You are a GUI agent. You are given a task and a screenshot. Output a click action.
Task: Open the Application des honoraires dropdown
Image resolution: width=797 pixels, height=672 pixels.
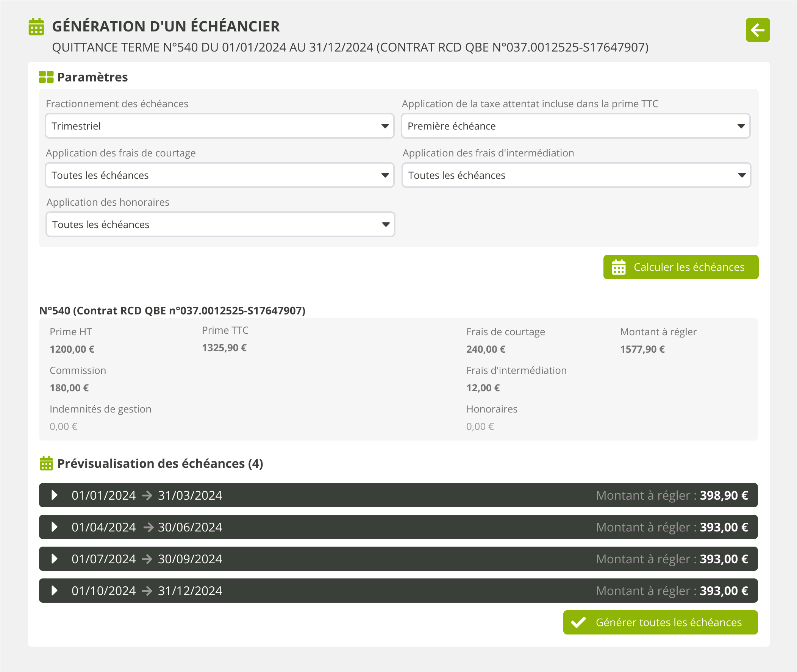(x=220, y=224)
